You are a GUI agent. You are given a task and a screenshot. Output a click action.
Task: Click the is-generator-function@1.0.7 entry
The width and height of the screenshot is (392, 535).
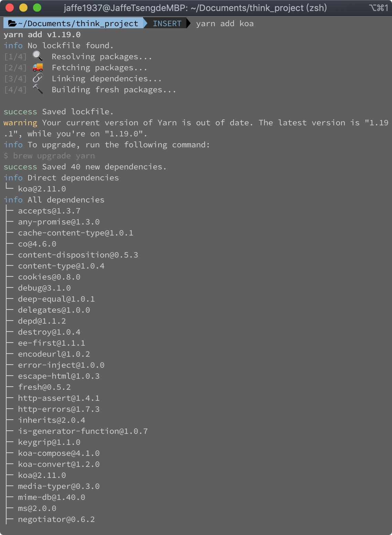(x=83, y=431)
